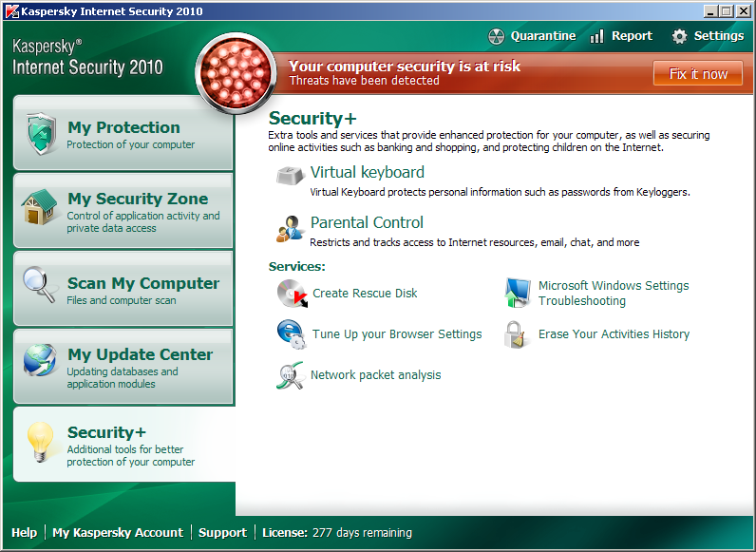Open Help in the bottom bar

(24, 533)
